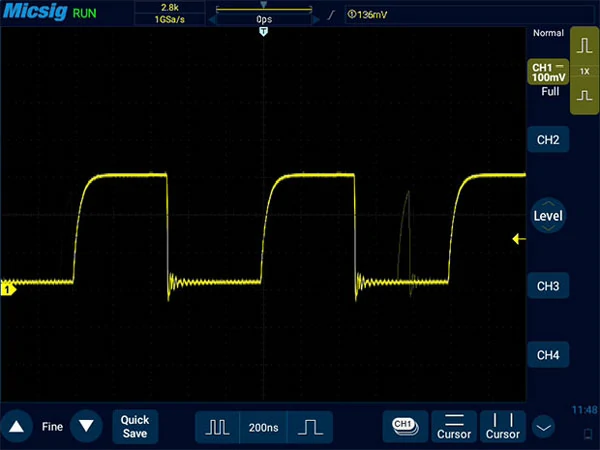
Task: Tap the Level trigger knob
Action: click(548, 216)
